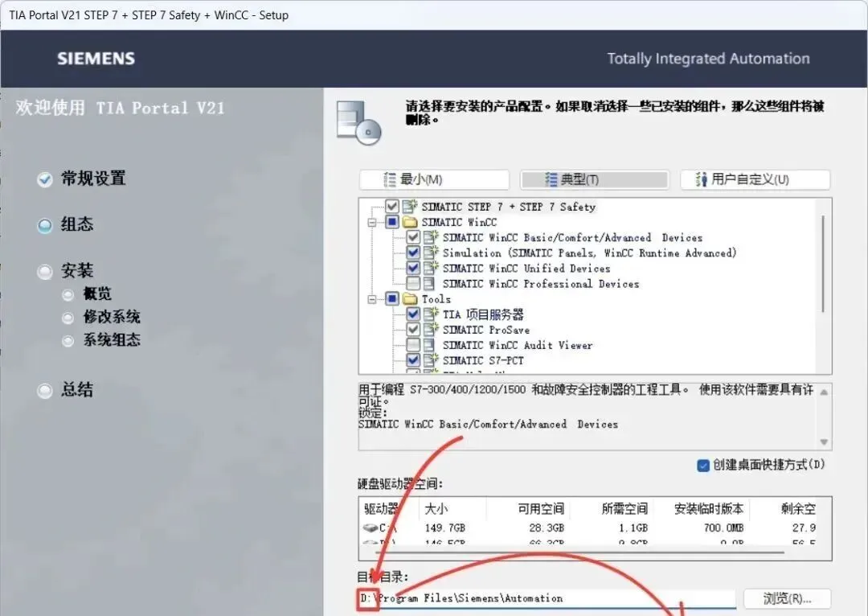
Task: Click the Simulation component icon
Action: [x=431, y=253]
